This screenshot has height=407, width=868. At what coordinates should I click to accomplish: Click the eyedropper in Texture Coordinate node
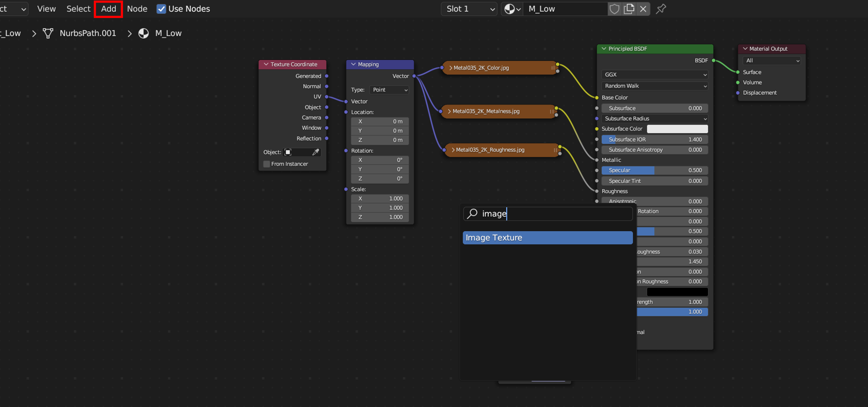click(315, 152)
